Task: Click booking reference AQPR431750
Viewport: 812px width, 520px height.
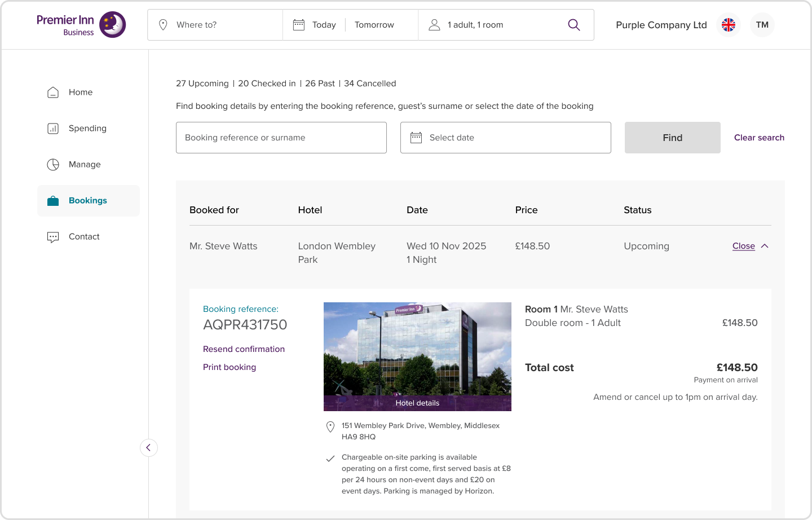Action: (245, 325)
